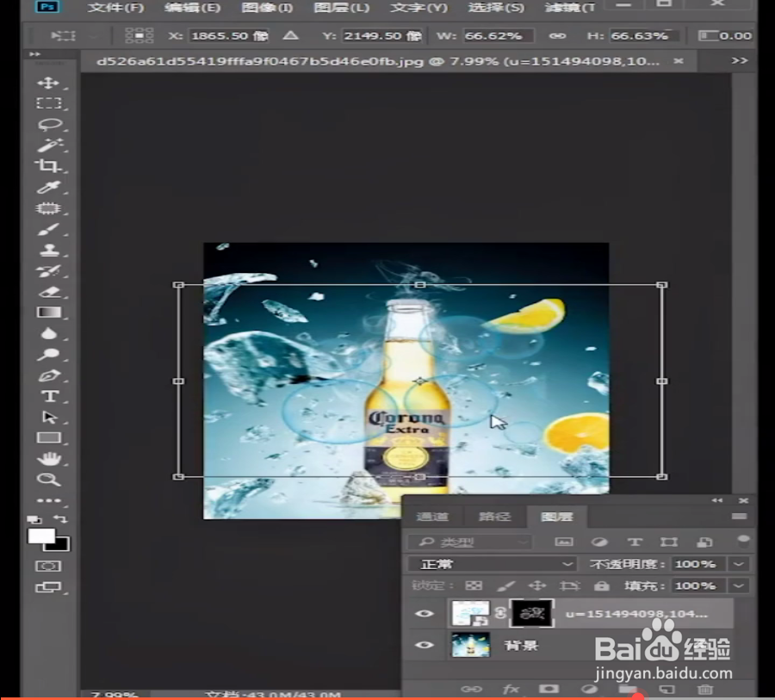Click the W width percentage field
The height and width of the screenshot is (700, 775).
(x=498, y=35)
